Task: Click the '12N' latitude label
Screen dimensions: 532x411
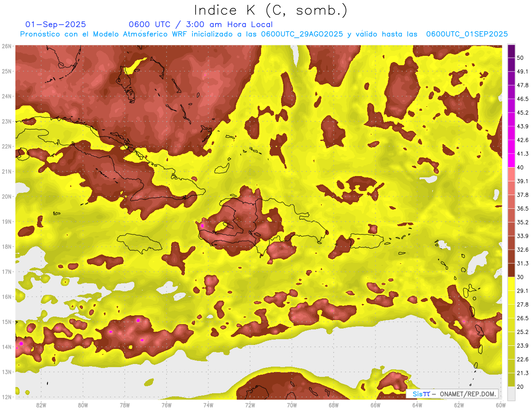Action: [x=7, y=397]
